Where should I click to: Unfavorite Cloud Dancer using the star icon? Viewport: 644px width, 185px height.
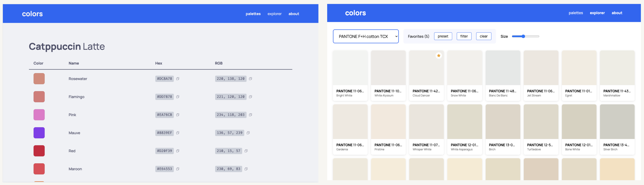(x=439, y=56)
